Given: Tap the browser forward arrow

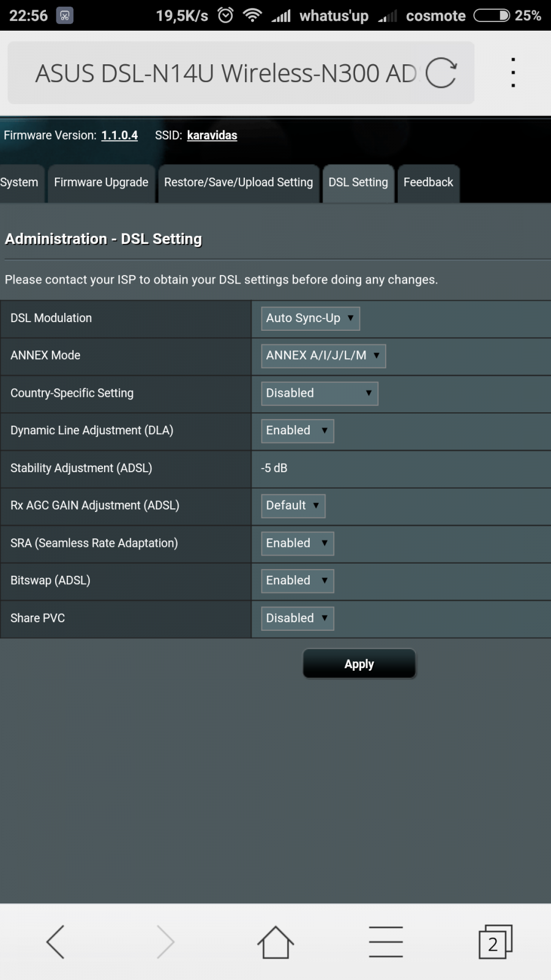Looking at the screenshot, I should (165, 941).
